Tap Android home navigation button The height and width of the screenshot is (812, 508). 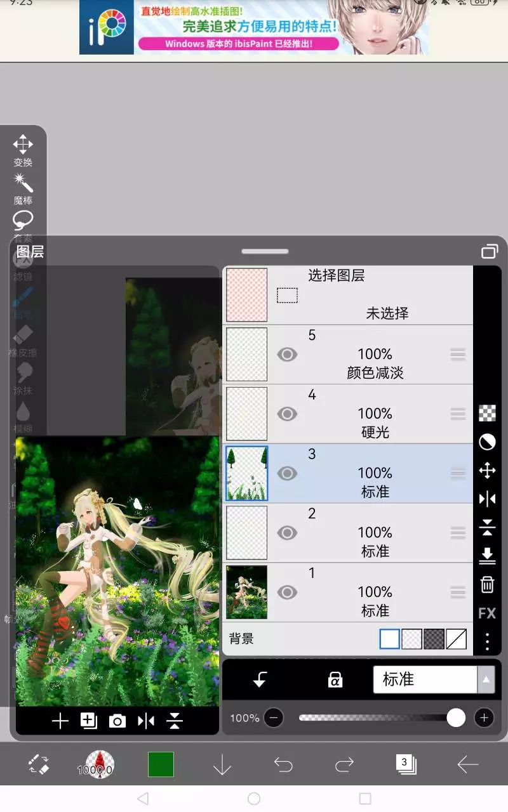pyautogui.click(x=254, y=798)
